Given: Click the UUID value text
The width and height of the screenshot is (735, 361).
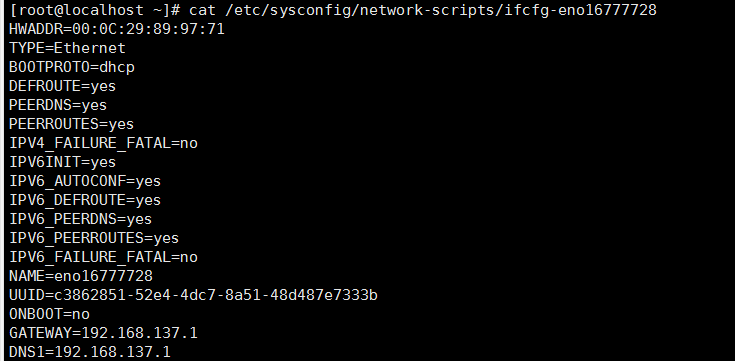Looking at the screenshot, I should [216, 295].
